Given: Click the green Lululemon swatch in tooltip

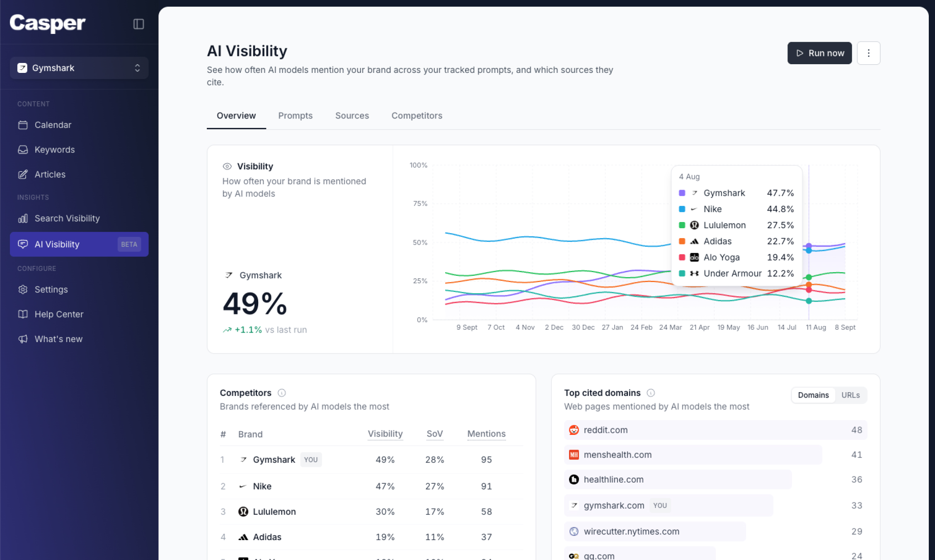Looking at the screenshot, I should (x=682, y=225).
